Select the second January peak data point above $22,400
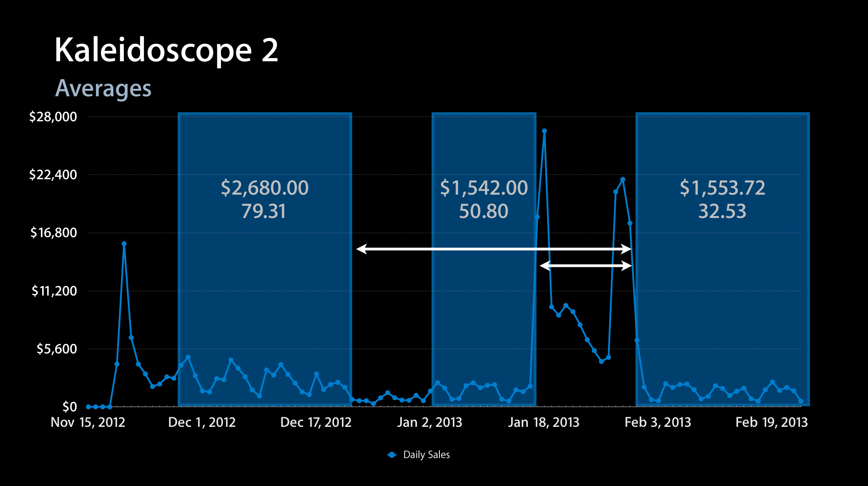Image resolution: width=868 pixels, height=486 pixels. coord(623,180)
